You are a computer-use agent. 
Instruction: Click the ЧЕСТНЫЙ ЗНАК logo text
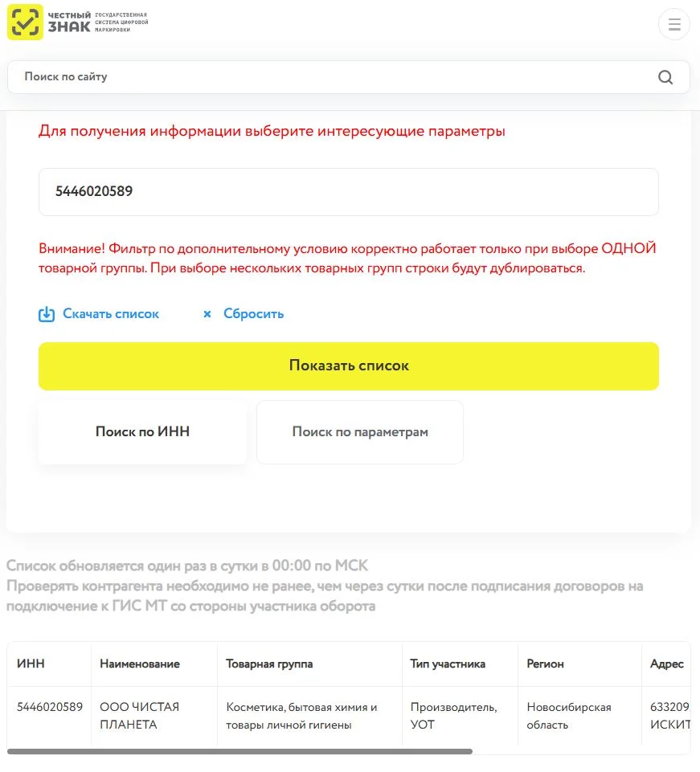(69, 22)
